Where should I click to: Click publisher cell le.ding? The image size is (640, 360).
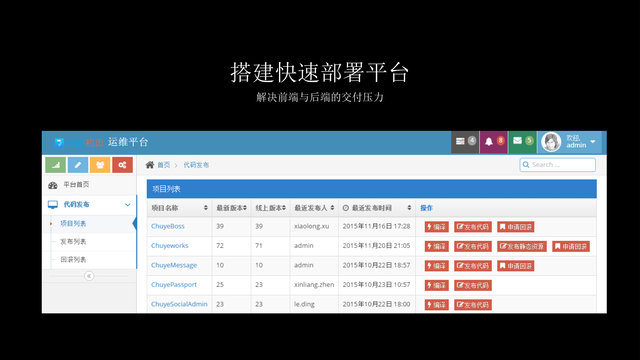304,304
